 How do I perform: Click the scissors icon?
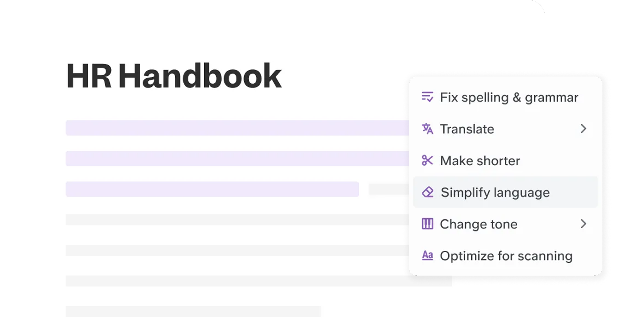(x=427, y=160)
